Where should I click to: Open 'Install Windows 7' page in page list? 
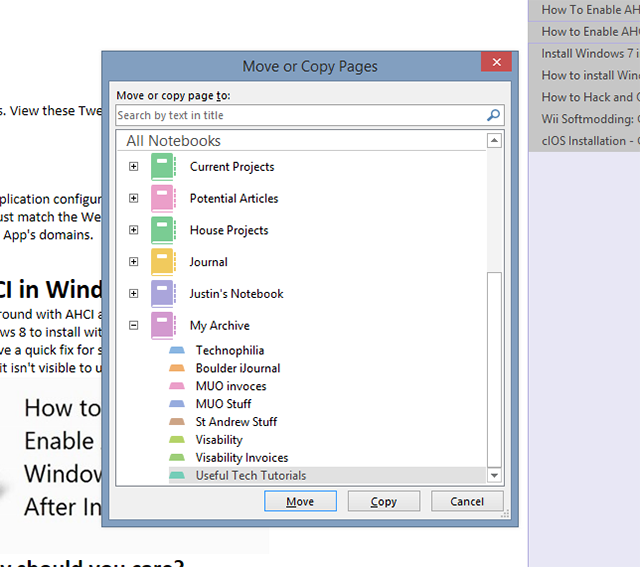[x=584, y=53]
